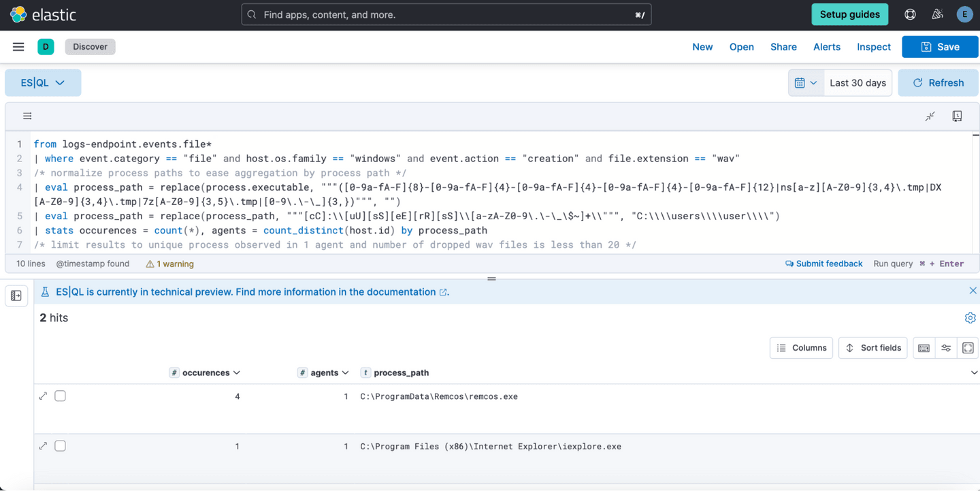Open the ES|QL data view dropdown
The height and width of the screenshot is (491, 980).
[x=43, y=82]
